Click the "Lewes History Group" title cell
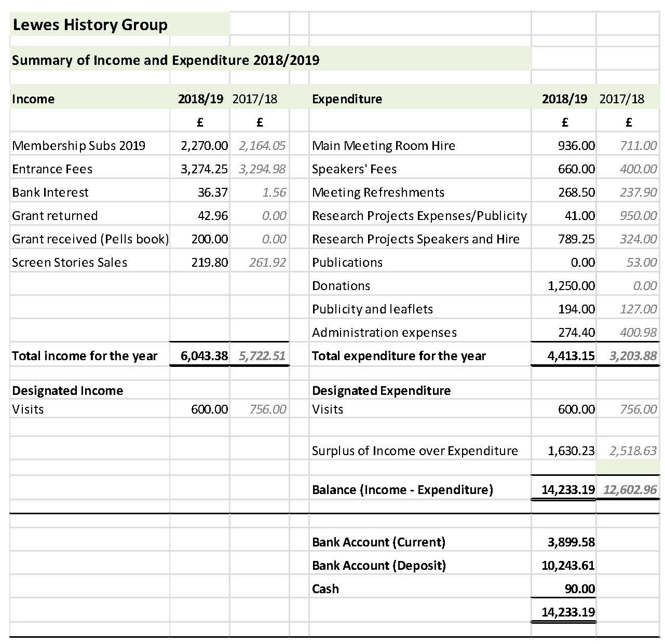Screen dimensions: 665x644 90,25
